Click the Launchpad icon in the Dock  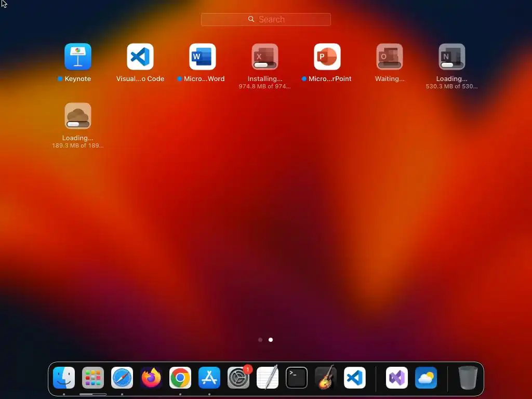point(93,378)
